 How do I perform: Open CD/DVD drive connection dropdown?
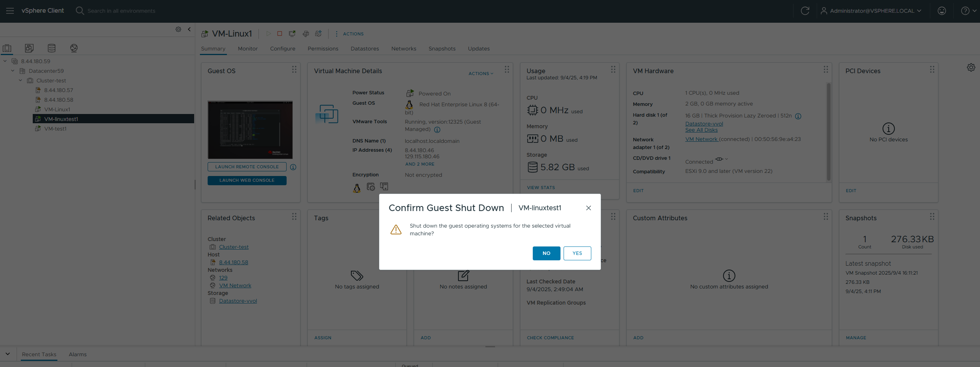point(722,159)
